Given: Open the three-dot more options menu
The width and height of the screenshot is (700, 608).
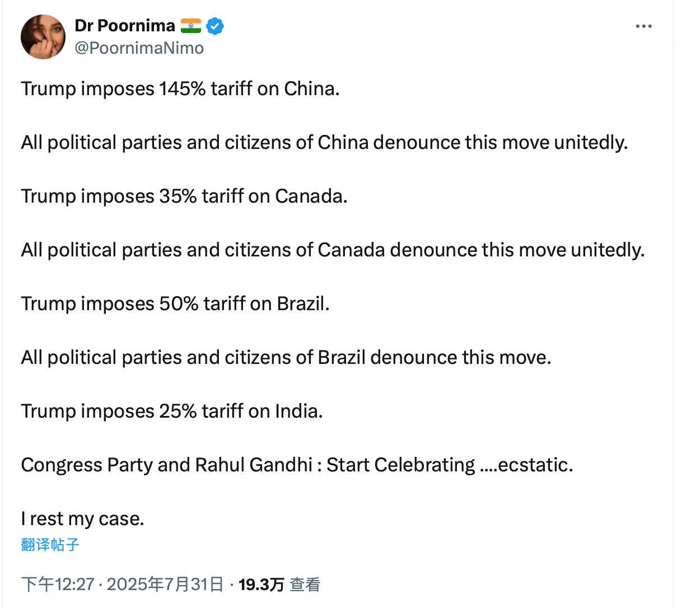Looking at the screenshot, I should click(x=643, y=26).
